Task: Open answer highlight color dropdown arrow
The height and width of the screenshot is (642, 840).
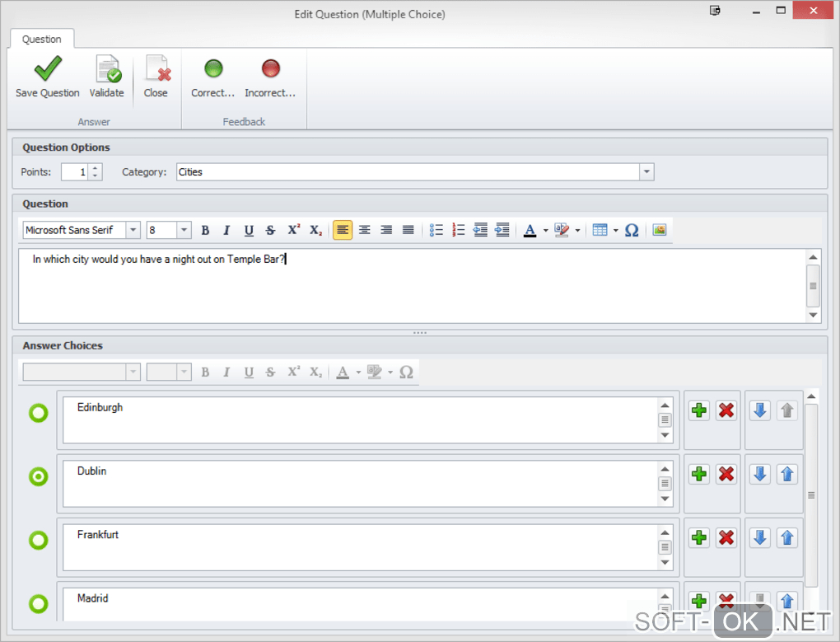Action: (390, 373)
